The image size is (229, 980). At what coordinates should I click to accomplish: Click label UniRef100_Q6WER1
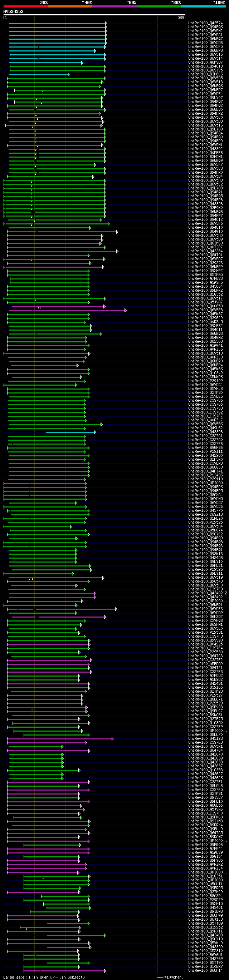pyautogui.click(x=206, y=605)
